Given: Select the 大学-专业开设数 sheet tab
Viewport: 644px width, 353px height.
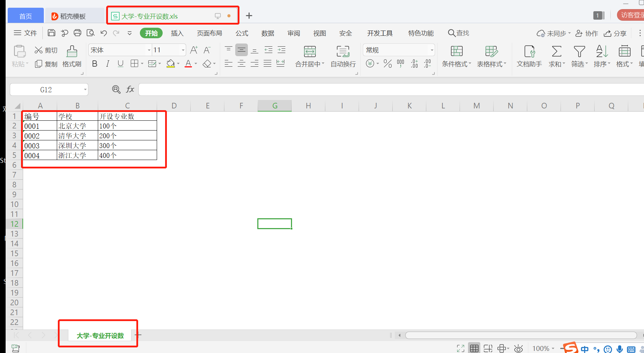Looking at the screenshot, I should pyautogui.click(x=100, y=336).
